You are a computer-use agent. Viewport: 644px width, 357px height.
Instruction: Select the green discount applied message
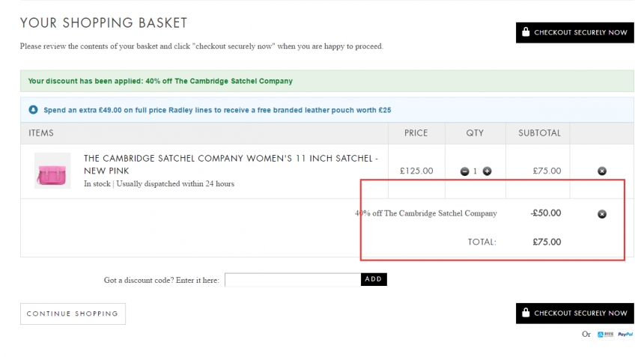(x=160, y=81)
